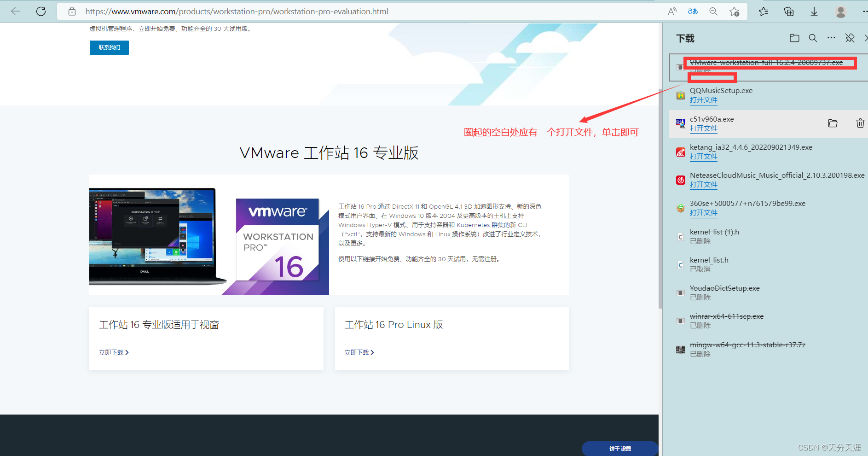Select the mingw-w64-gcc 7z entry

click(x=768, y=349)
